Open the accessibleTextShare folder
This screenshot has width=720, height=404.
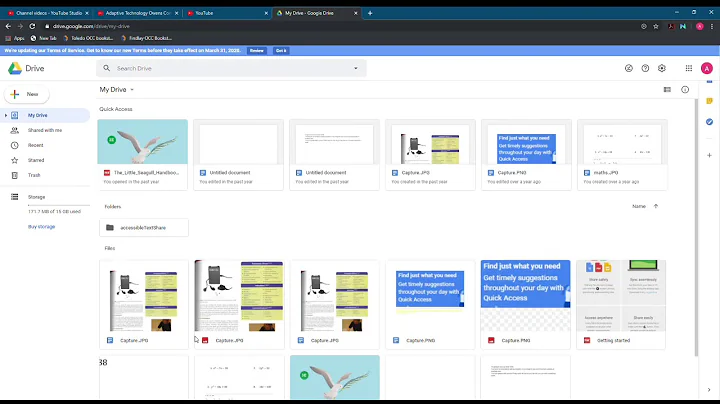(x=144, y=228)
